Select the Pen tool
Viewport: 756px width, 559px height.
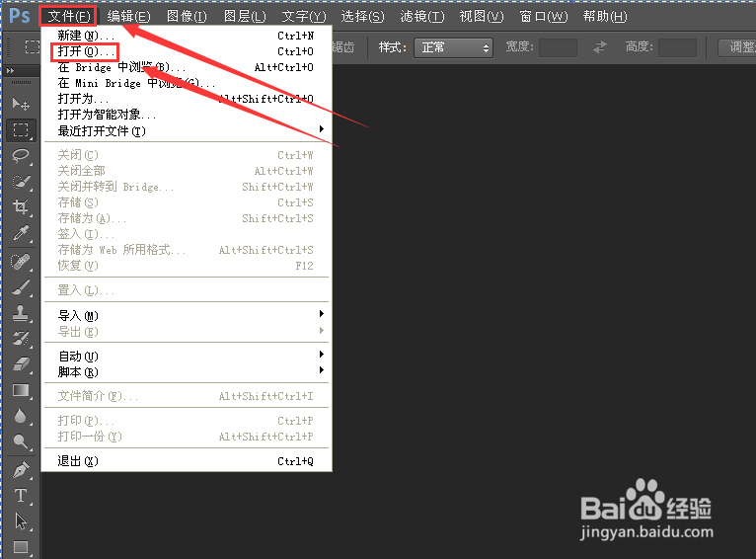(21, 470)
